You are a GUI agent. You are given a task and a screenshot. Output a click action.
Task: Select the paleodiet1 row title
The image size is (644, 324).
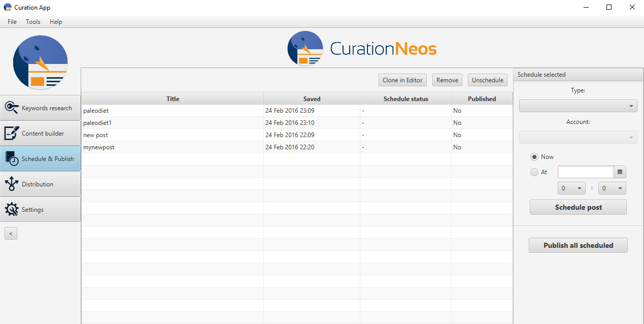[97, 123]
